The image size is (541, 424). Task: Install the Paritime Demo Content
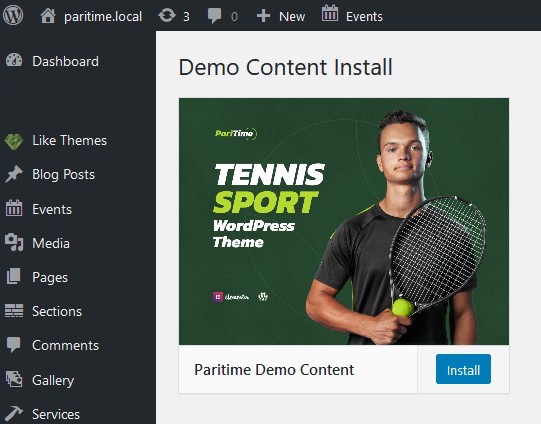click(463, 369)
